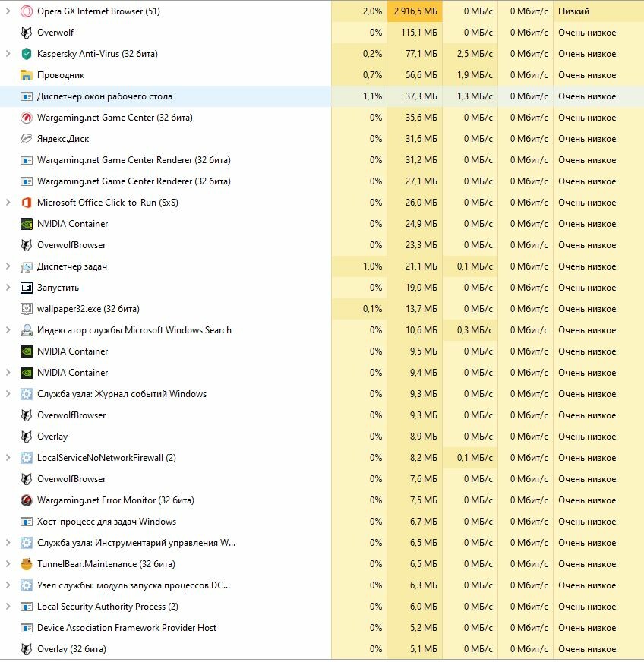Click the LocalServiceNoNetworkFirewall gear icon
Screen dimensions: 644x662
[x=26, y=458]
